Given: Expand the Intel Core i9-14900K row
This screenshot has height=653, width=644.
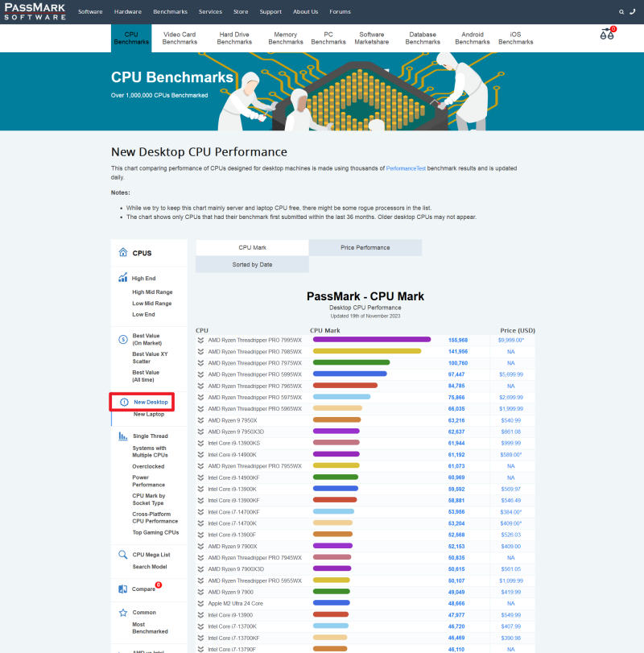Looking at the screenshot, I should click(200, 455).
